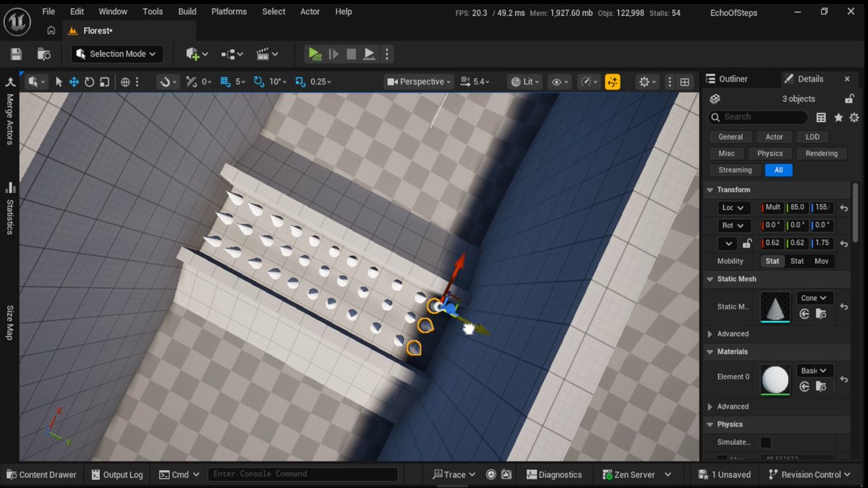Open surface snapping magnet dropdown
The width and height of the screenshot is (868, 488).
point(168,82)
